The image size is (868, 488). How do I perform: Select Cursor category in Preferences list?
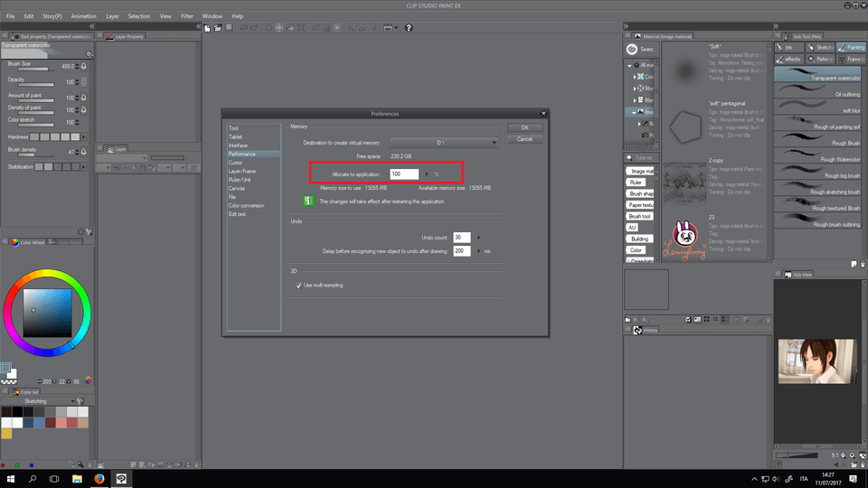[235, 163]
